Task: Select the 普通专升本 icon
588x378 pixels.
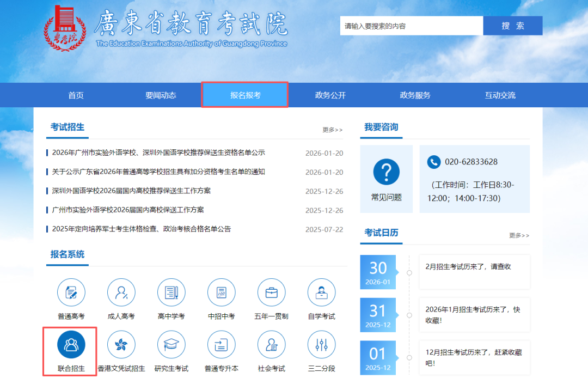Action: tap(222, 345)
